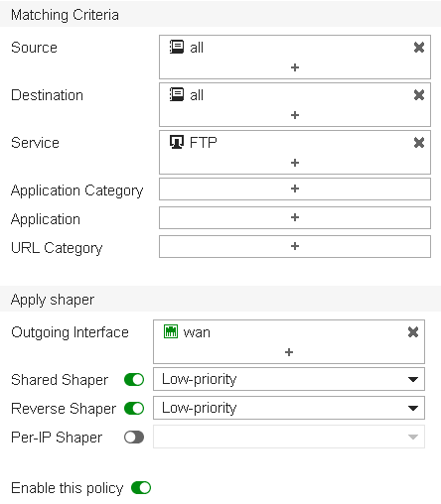Add an Application Category entry

[x=295, y=189]
